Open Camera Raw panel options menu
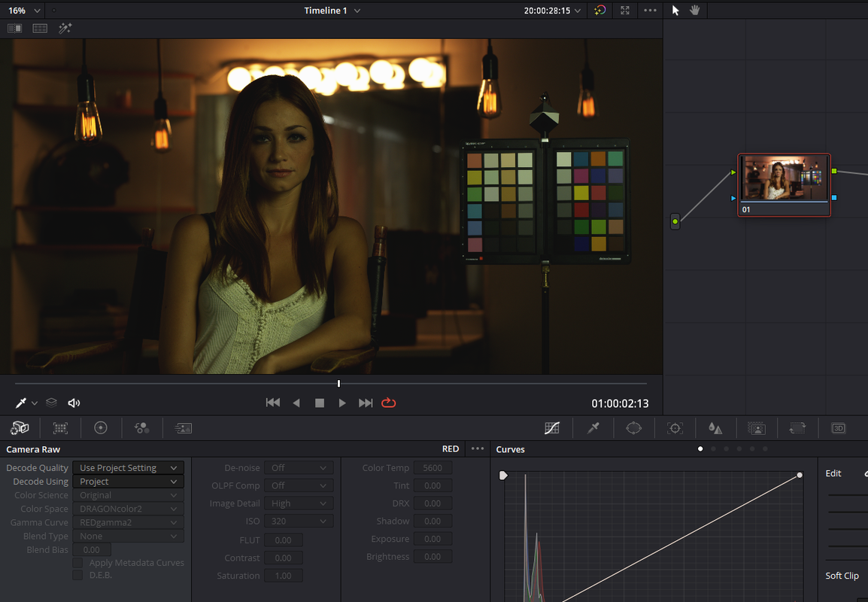 coord(477,448)
